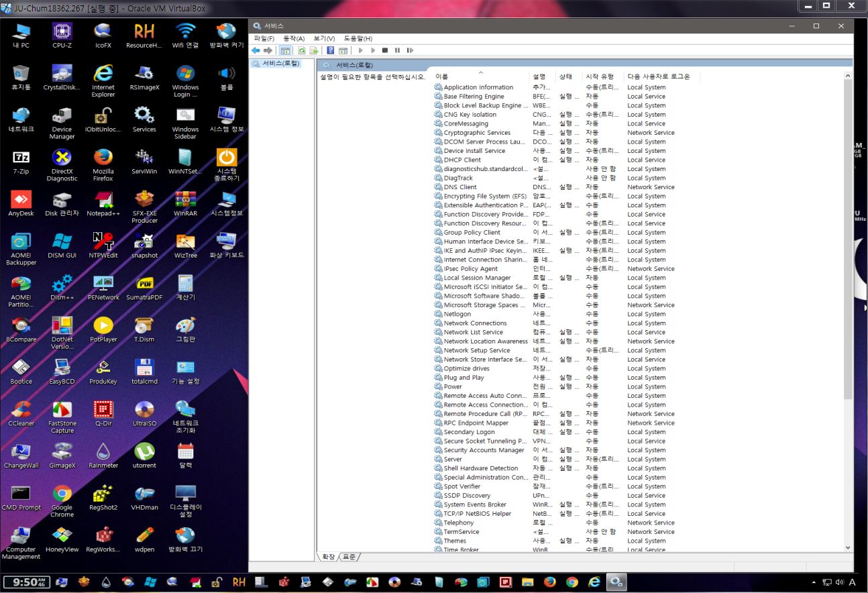Screen dimensions: 868x593
Task: Click the Services gear button on the taskbar
Action: [x=616, y=582]
